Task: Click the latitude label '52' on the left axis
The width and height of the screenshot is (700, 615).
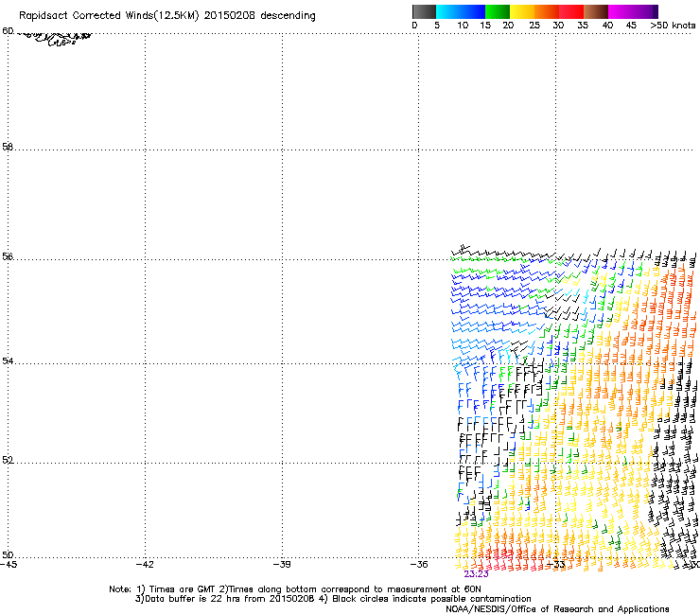Action: point(8,460)
